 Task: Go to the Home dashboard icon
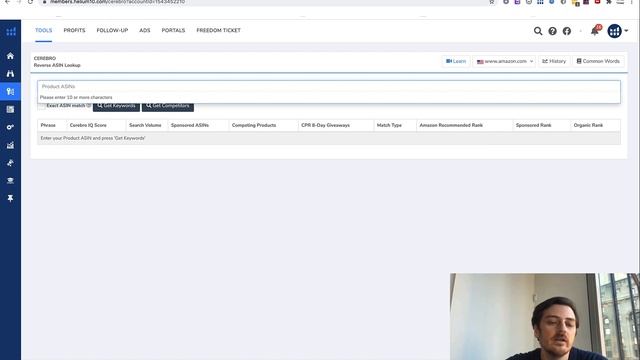pos(10,56)
